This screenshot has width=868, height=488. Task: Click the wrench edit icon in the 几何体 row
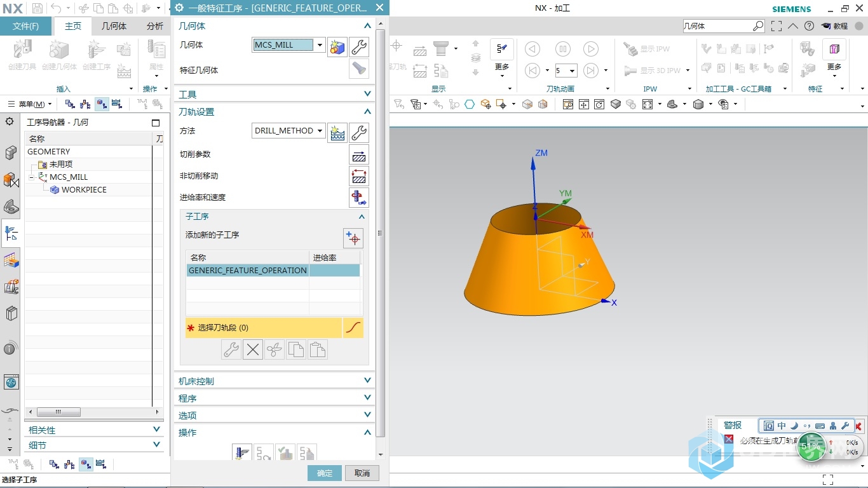coord(359,47)
